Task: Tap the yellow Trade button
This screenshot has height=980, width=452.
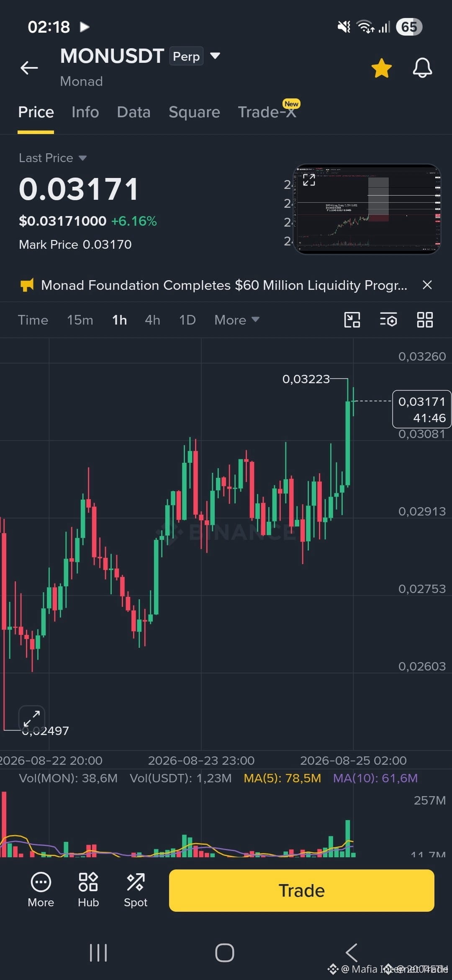Action: pyautogui.click(x=302, y=890)
